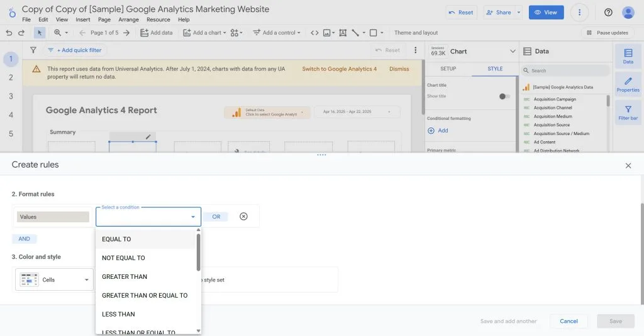Add conditional formatting rule
The height and width of the screenshot is (336, 644).
438,131
